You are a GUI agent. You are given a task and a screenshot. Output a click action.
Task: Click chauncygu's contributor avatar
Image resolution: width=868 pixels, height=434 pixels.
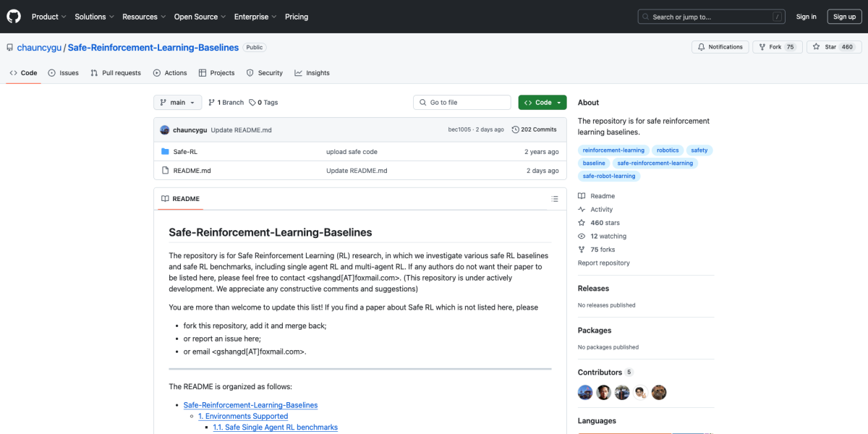(585, 392)
